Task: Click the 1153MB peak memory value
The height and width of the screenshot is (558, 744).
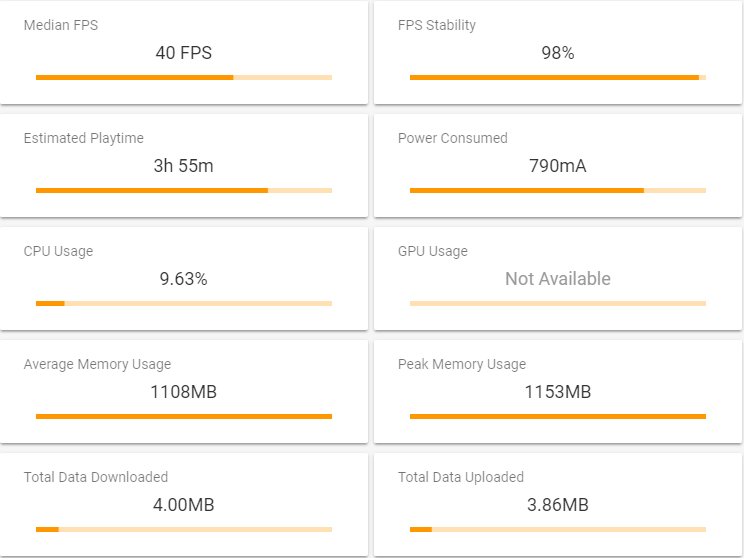Action: [x=558, y=391]
